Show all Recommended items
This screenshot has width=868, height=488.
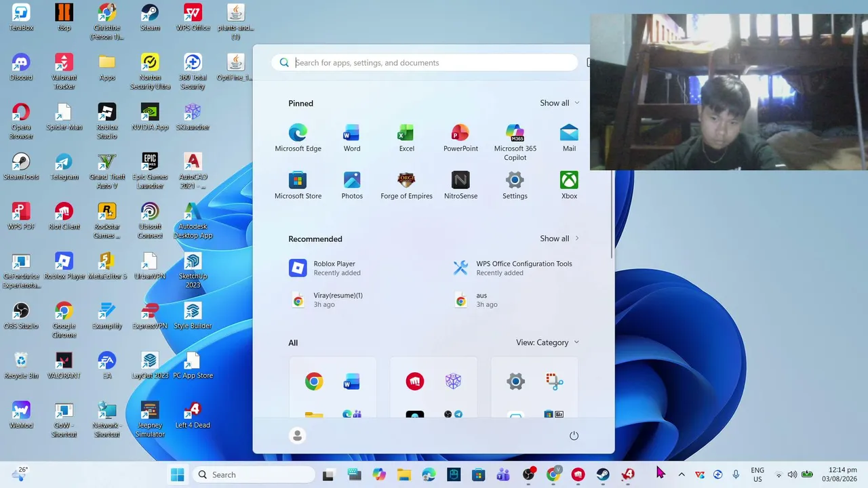559,239
